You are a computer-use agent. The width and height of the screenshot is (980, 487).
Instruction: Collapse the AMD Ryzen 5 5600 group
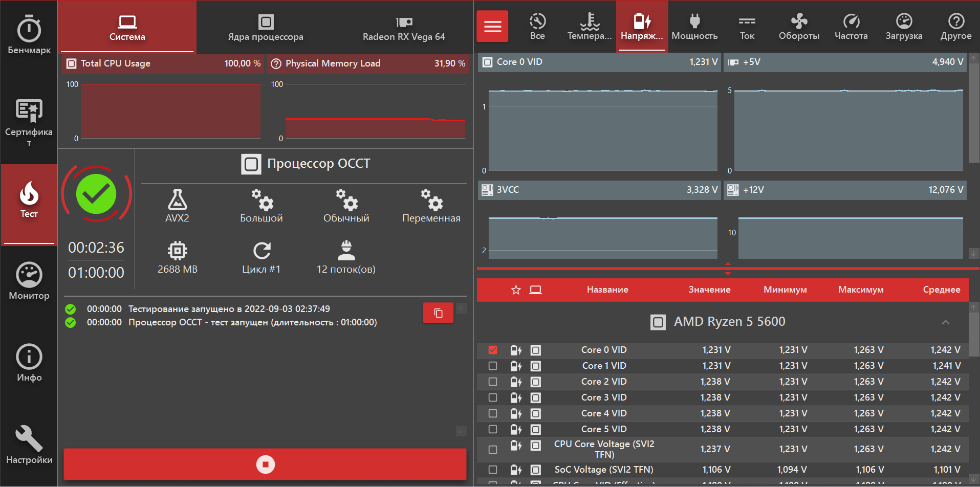[946, 322]
